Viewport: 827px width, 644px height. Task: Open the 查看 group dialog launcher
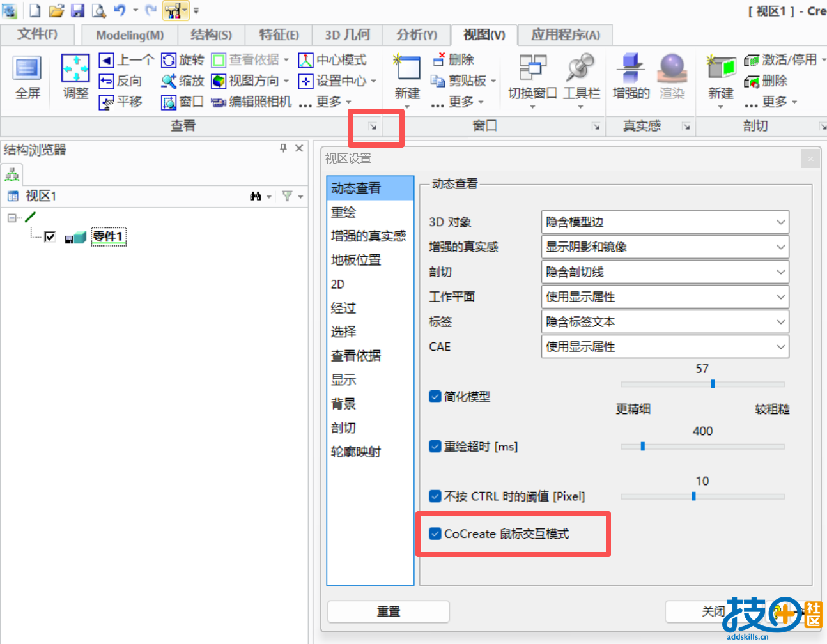tap(373, 126)
